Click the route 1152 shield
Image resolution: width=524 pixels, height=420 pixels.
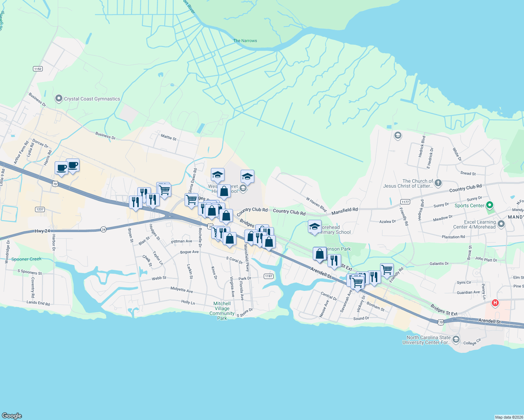(38, 69)
